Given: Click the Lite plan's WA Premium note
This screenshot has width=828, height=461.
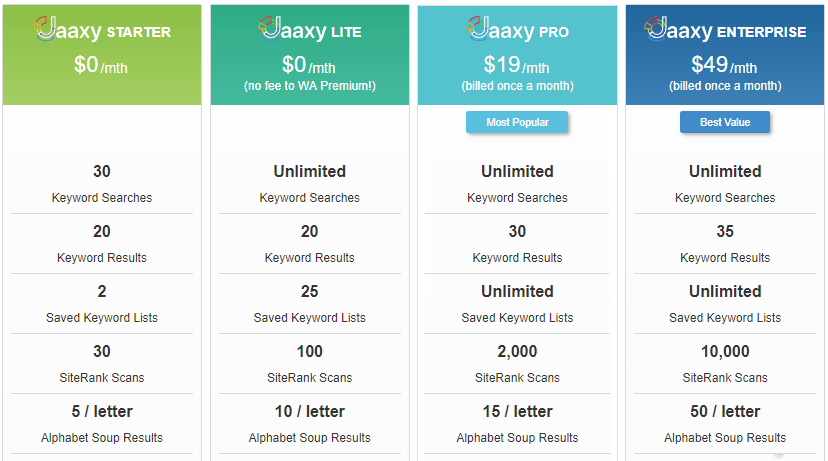Looking at the screenshot, I should pyautogui.click(x=310, y=86).
